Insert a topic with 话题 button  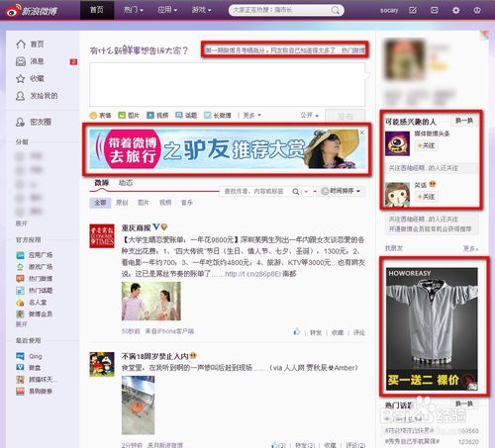point(186,115)
